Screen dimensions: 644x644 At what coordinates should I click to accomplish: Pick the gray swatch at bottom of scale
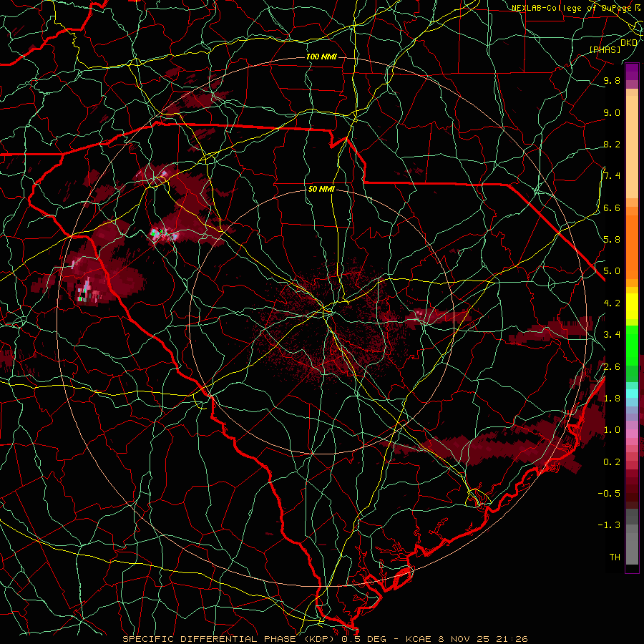coord(632,548)
